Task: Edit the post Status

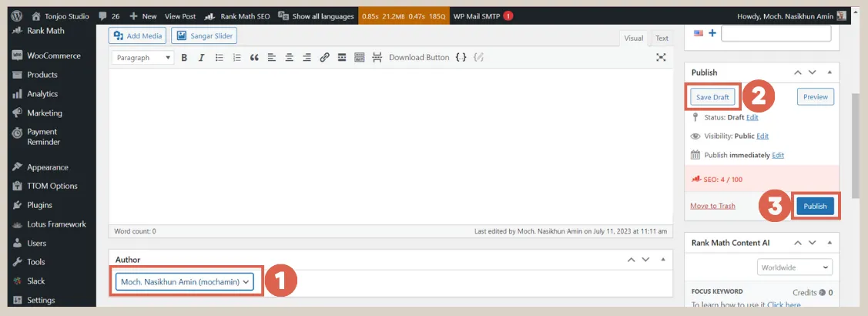Action: 752,117
